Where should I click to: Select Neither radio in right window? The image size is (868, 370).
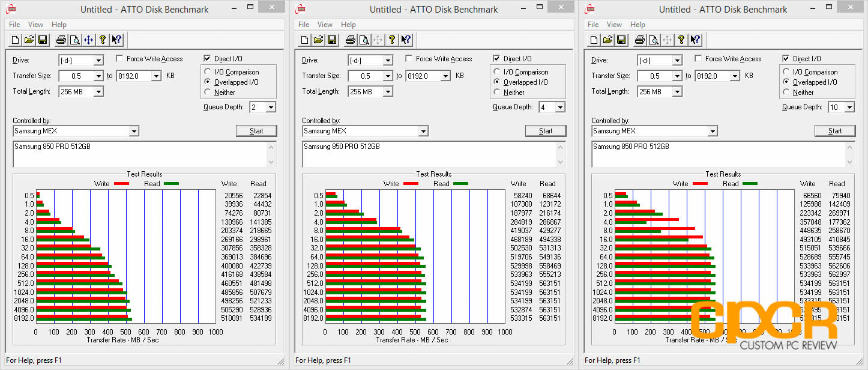[x=787, y=92]
